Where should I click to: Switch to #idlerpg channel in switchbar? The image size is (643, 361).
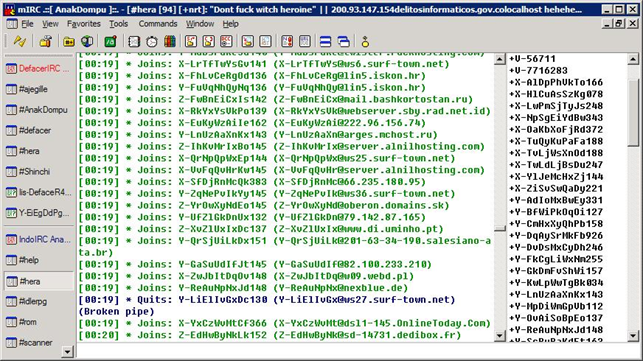[38, 302]
